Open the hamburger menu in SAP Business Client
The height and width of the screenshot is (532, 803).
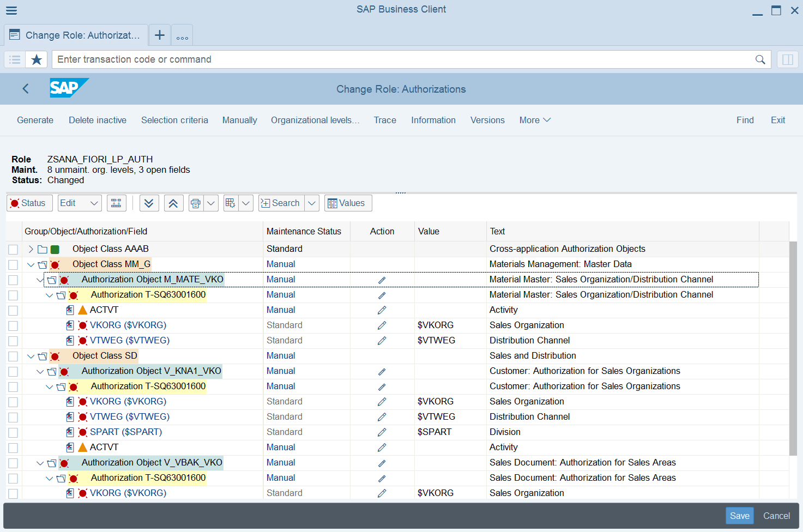(11, 10)
